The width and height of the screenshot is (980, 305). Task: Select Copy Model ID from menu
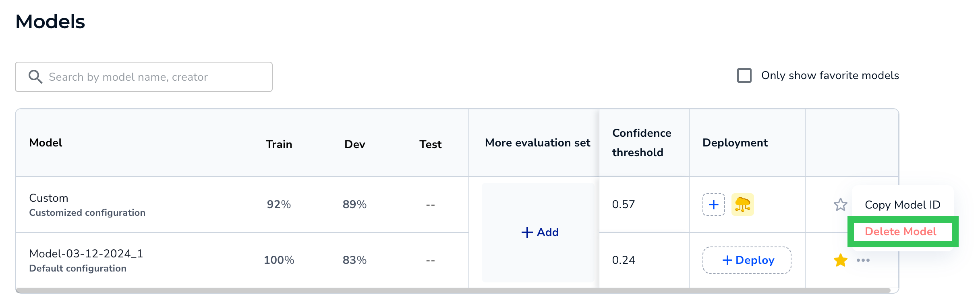(x=902, y=205)
